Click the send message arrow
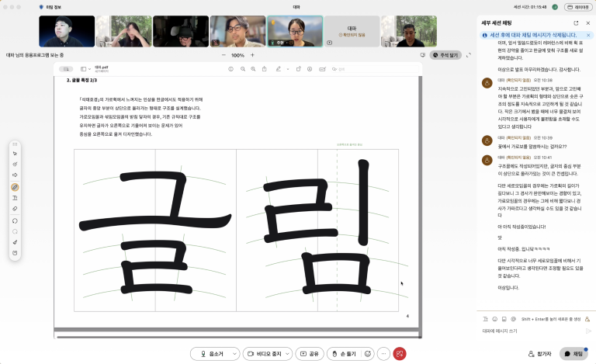This screenshot has width=596, height=364. (588, 331)
